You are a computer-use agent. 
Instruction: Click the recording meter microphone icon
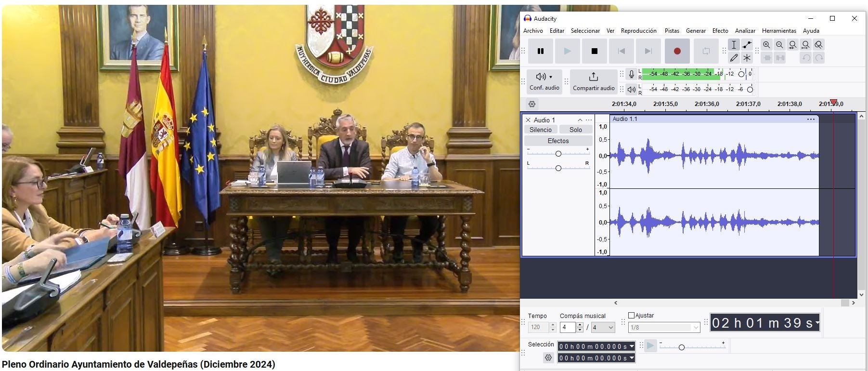631,74
